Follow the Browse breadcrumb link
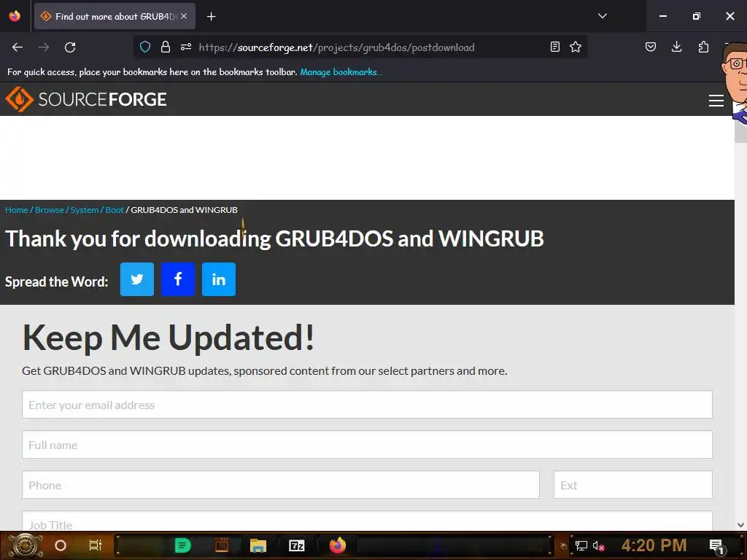 pyautogui.click(x=50, y=210)
